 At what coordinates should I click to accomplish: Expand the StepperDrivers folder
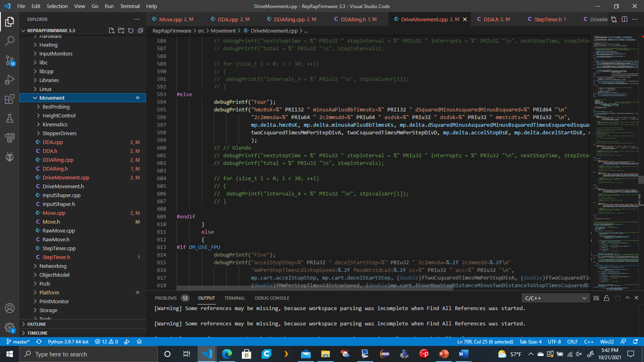[83, 133]
